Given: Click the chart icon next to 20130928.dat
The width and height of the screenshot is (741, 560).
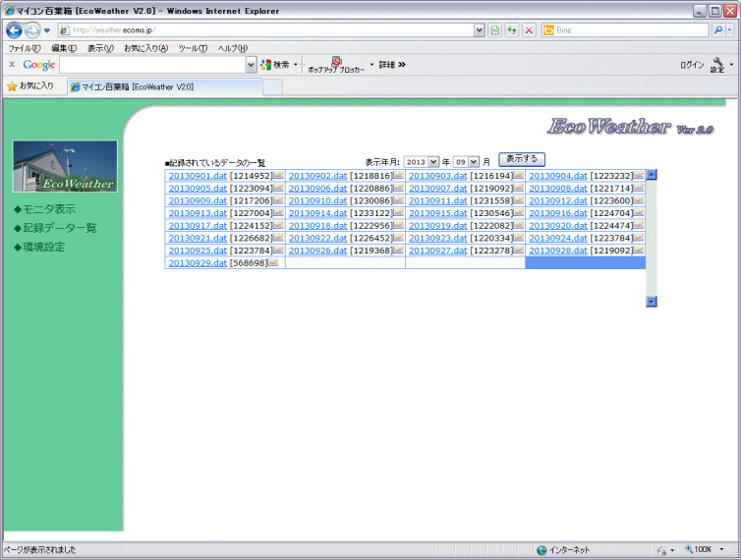Looking at the screenshot, I should (x=638, y=251).
